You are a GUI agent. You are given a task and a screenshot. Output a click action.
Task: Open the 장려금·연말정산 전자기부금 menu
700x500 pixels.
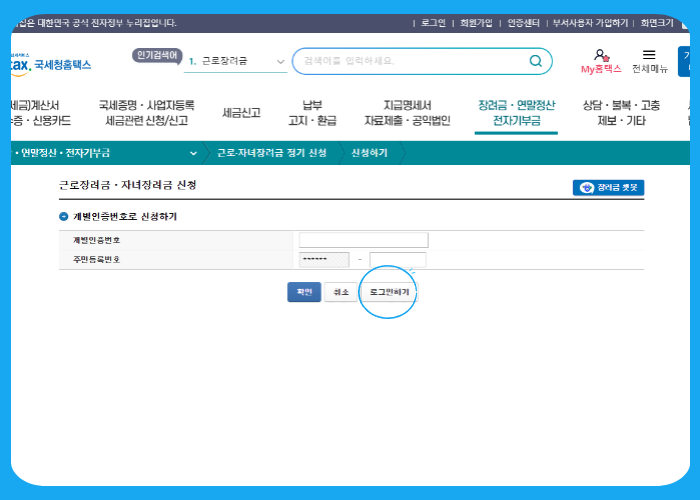pyautogui.click(x=517, y=113)
